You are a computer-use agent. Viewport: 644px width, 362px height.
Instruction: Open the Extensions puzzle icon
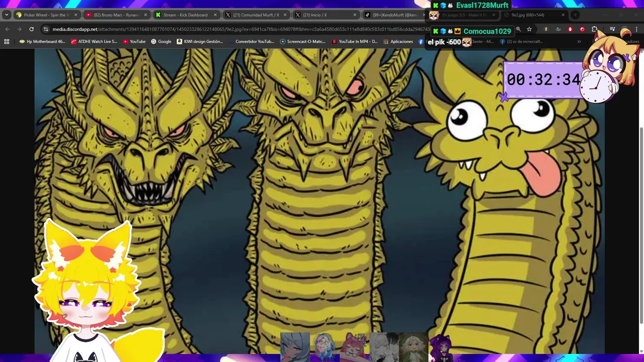(594, 29)
